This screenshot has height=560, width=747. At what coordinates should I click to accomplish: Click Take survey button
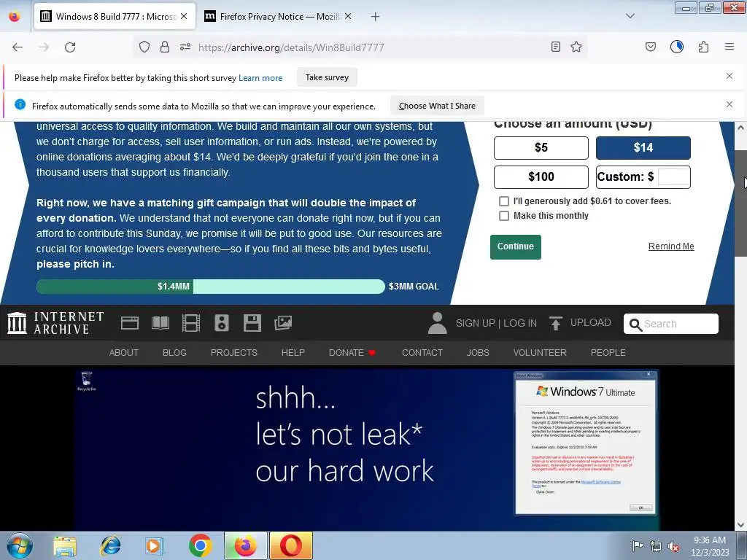point(327,77)
